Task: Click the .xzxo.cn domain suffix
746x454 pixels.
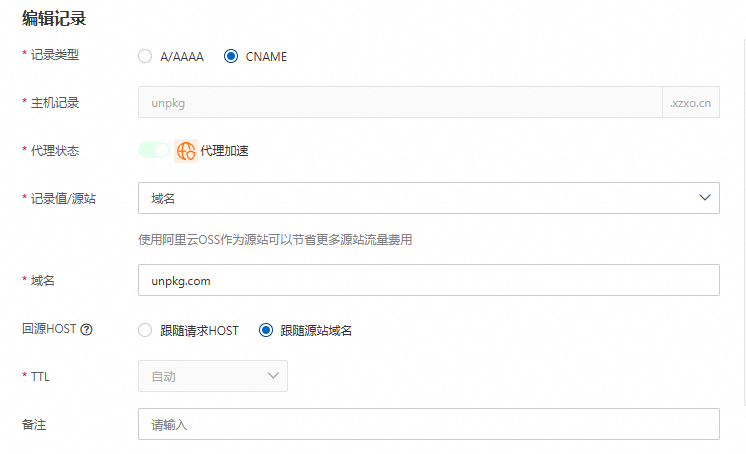Action: [690, 103]
